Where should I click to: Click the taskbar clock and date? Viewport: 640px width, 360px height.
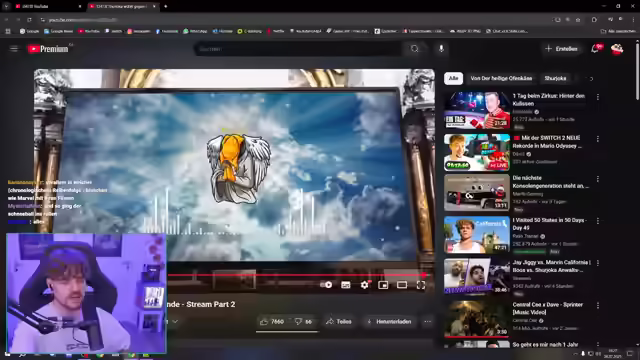pos(613,353)
